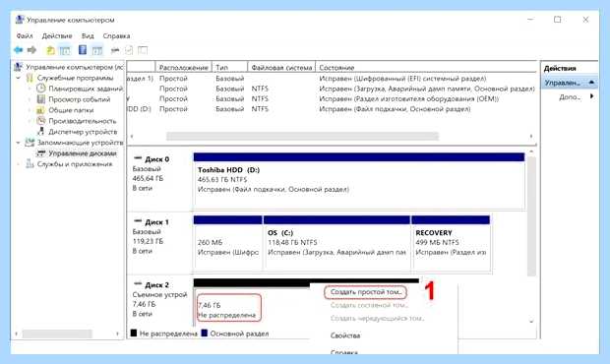The height and width of the screenshot is (364, 610).
Task: Choose Создать простой том in context menu
Action: [366, 292]
